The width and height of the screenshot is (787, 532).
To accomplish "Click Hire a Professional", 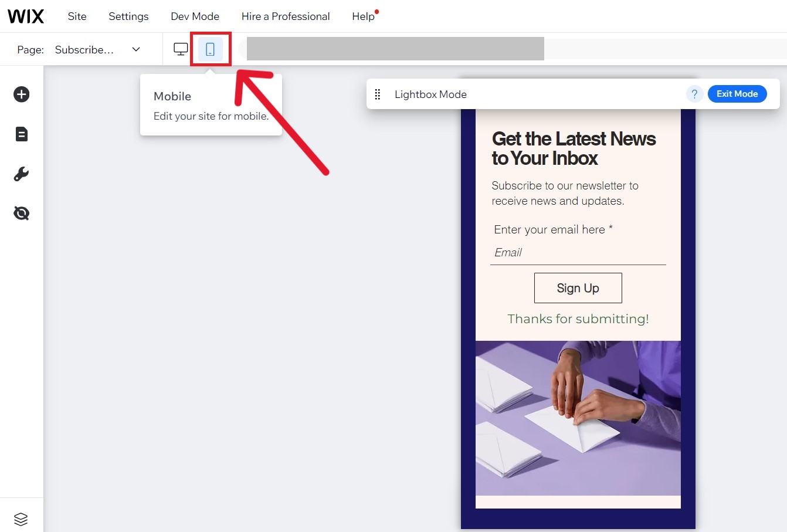I will click(x=286, y=16).
